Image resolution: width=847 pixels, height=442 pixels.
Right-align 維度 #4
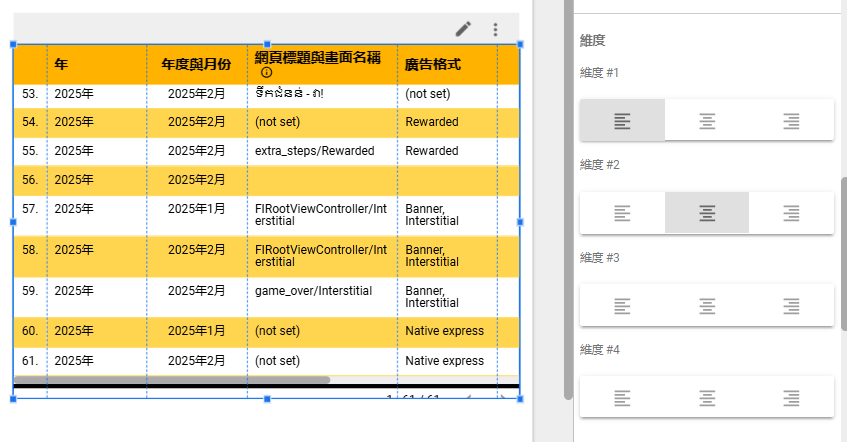coord(791,398)
